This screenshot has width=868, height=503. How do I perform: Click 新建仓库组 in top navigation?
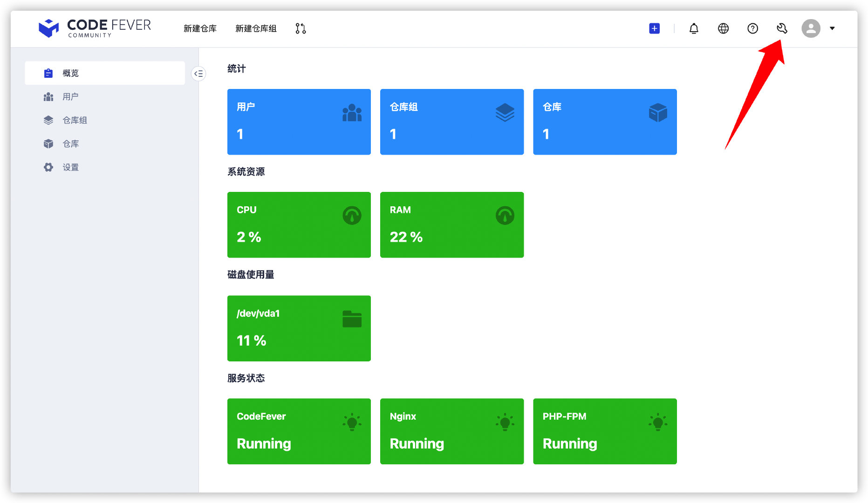click(256, 28)
